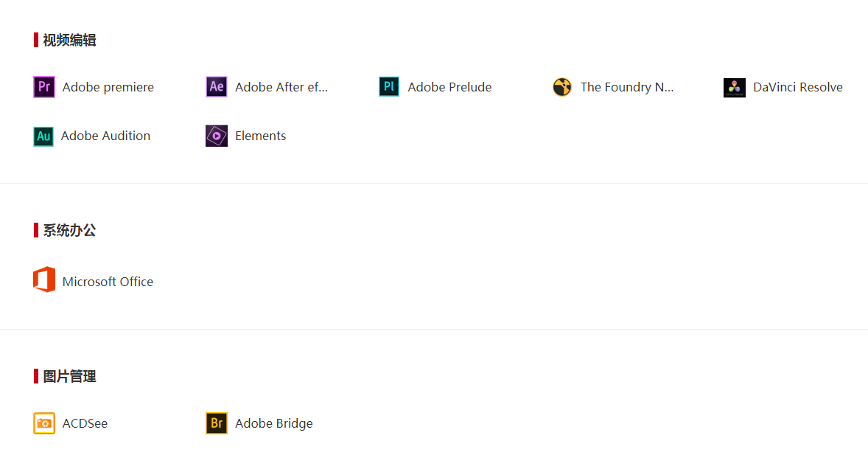Open the Adobe premiere link
Screen dimensions: 868x455
point(108,87)
